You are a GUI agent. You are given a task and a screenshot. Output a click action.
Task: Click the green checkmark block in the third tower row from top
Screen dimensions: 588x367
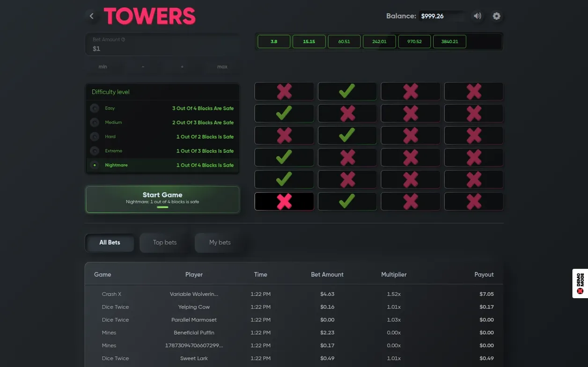click(x=347, y=135)
